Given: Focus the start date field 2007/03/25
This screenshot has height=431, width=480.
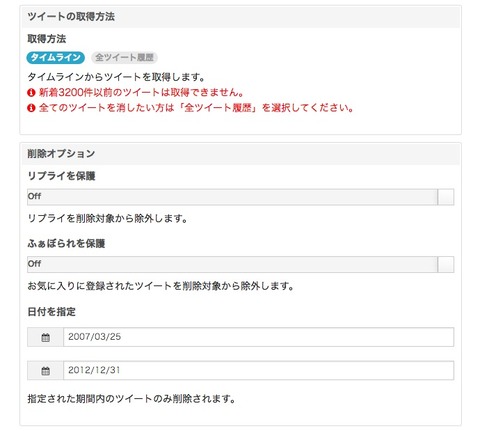Looking at the screenshot, I should pyautogui.click(x=258, y=337).
